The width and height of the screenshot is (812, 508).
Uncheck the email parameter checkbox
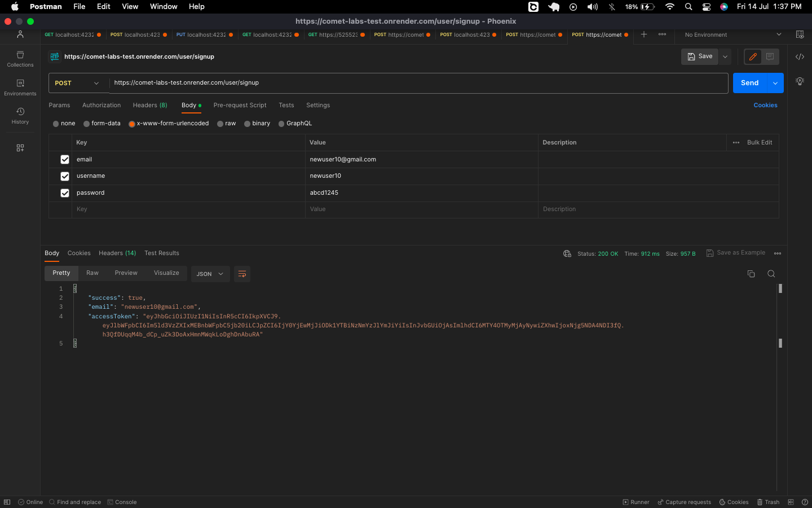pos(65,160)
